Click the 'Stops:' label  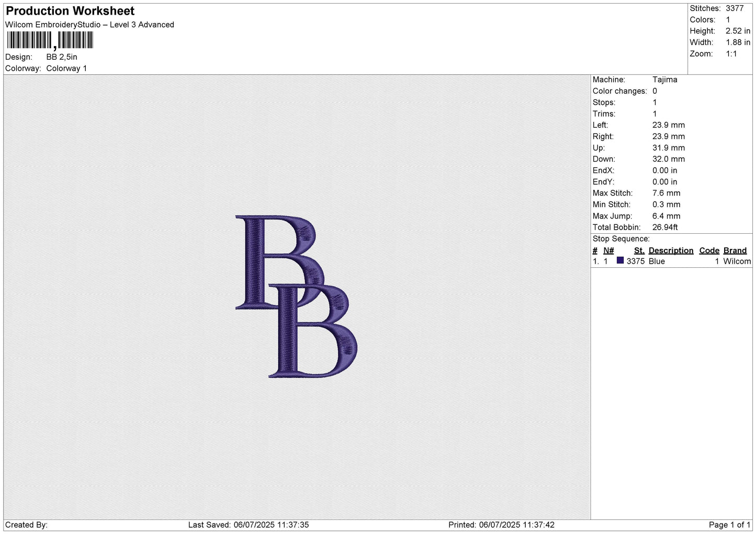604,103
